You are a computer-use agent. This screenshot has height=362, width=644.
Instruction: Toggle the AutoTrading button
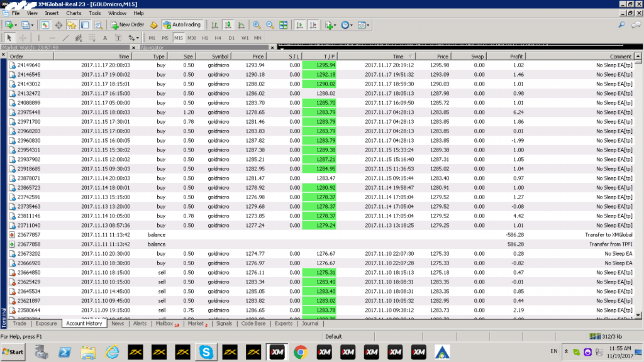click(182, 25)
